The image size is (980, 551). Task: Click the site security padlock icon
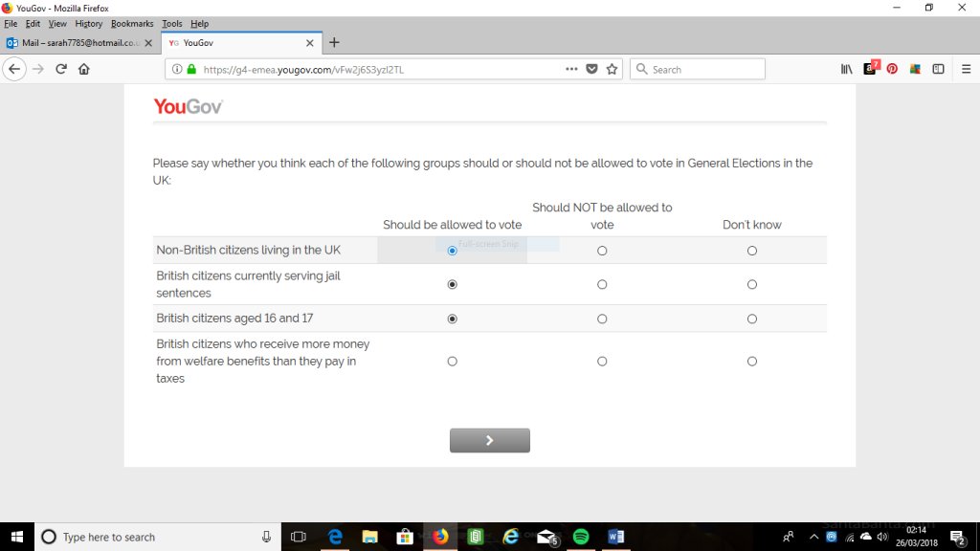pyautogui.click(x=191, y=69)
